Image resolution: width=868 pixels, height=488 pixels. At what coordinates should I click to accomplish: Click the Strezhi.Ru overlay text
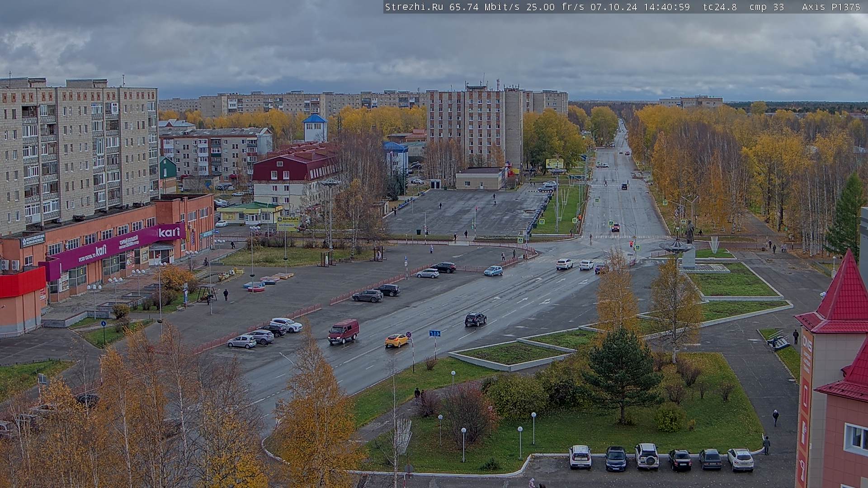pyautogui.click(x=414, y=7)
